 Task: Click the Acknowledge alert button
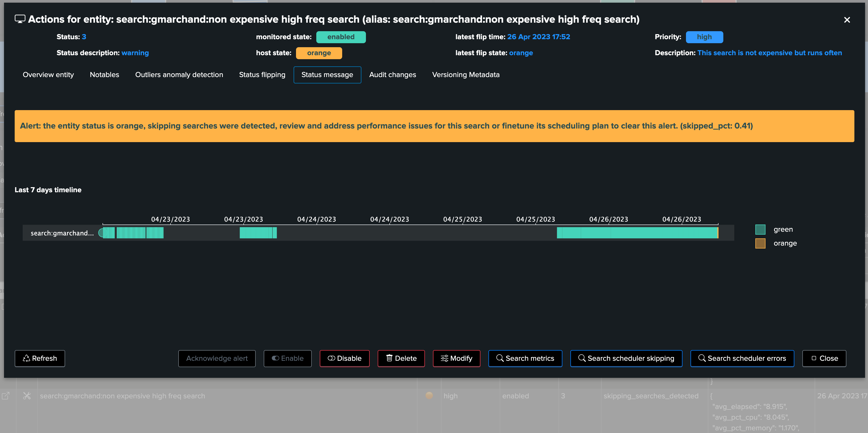(217, 358)
